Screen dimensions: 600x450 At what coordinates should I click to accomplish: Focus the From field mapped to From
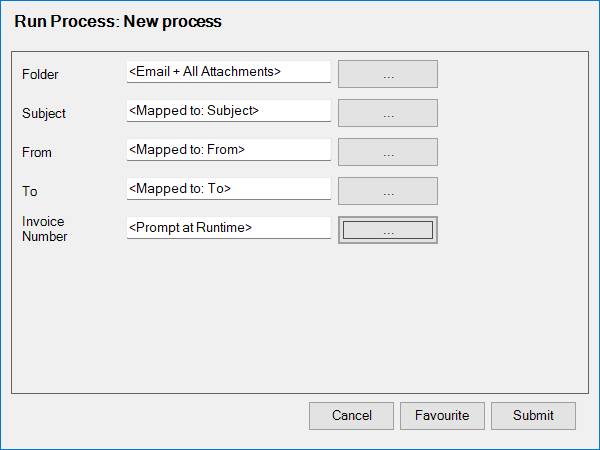point(228,150)
